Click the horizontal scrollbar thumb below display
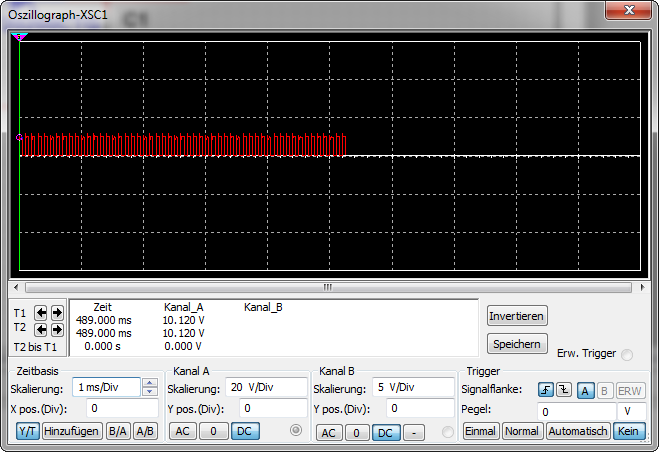Screen dimensions: 659x452 click(x=328, y=288)
